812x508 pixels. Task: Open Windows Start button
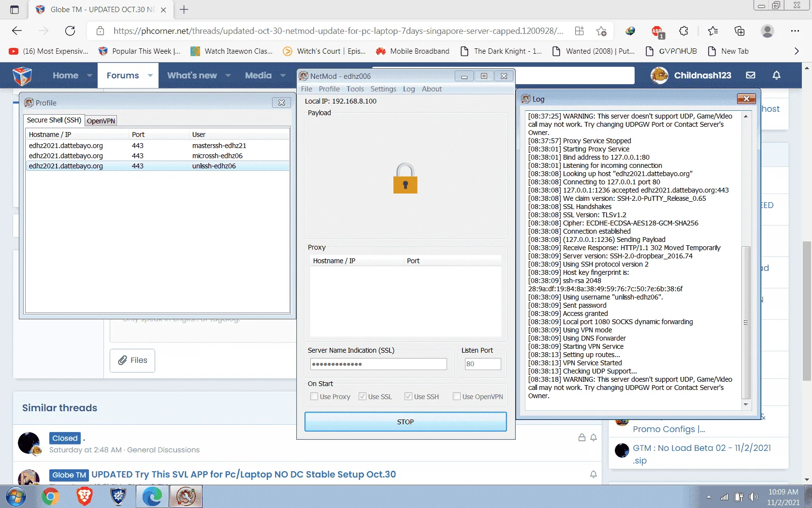(x=15, y=497)
